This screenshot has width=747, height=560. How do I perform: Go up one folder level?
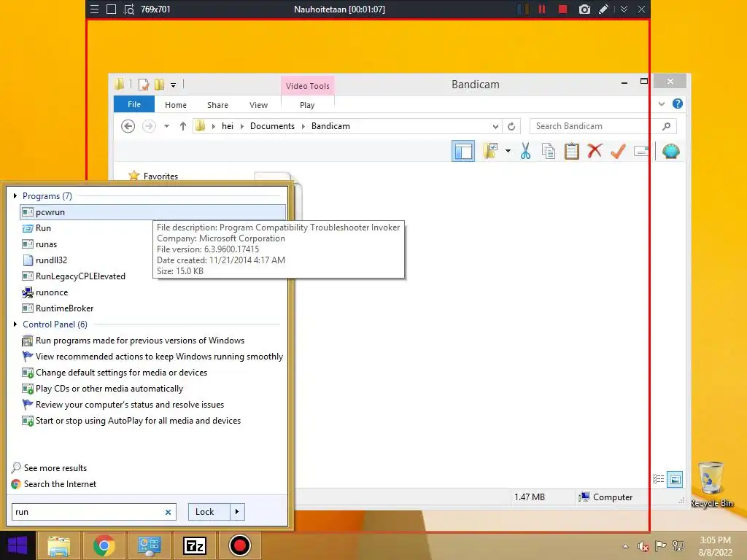coord(182,126)
